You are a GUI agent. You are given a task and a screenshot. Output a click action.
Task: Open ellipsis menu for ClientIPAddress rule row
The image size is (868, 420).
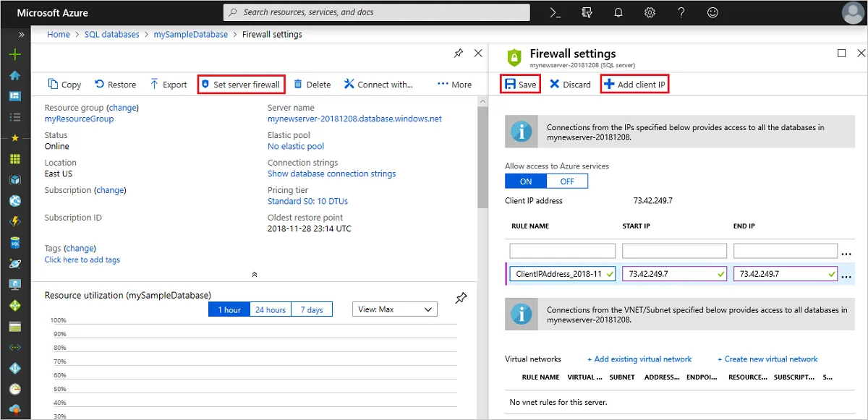[846, 275]
